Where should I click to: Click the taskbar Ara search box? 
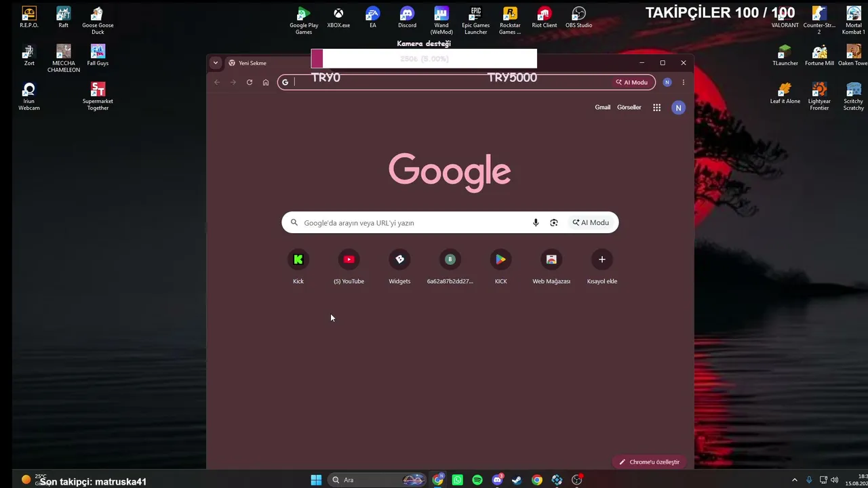coord(377,480)
